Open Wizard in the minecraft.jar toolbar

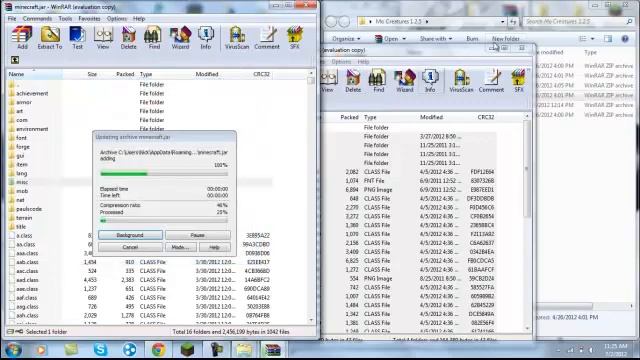(x=180, y=38)
